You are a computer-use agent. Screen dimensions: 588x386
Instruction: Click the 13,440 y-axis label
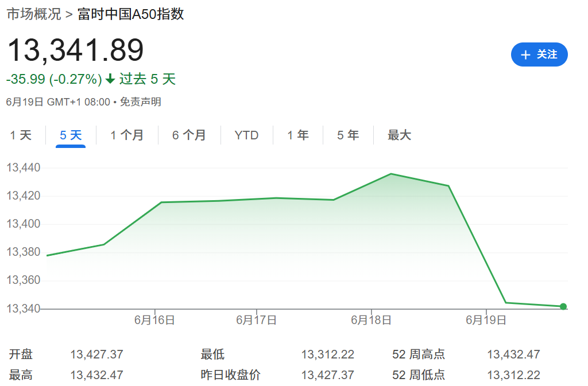(23, 167)
